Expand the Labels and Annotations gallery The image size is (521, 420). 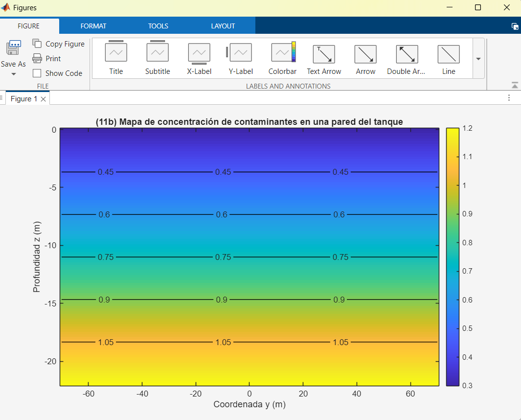478,59
